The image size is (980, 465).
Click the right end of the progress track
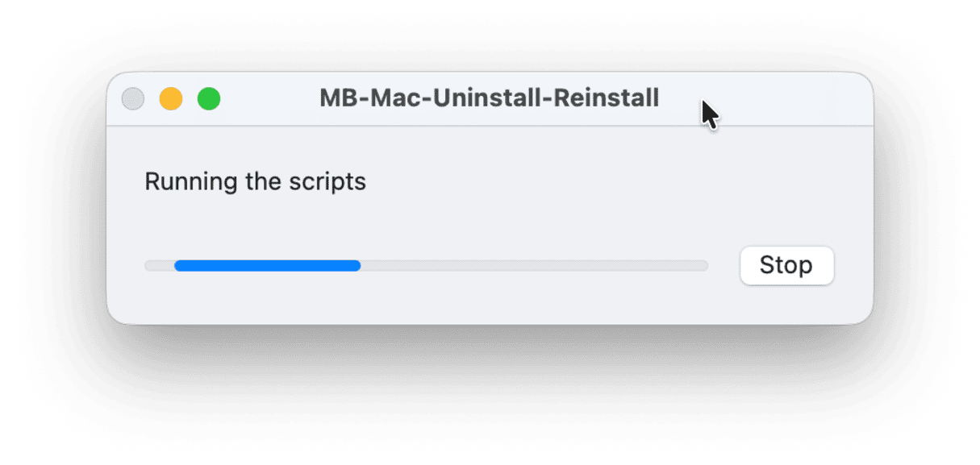coord(702,266)
